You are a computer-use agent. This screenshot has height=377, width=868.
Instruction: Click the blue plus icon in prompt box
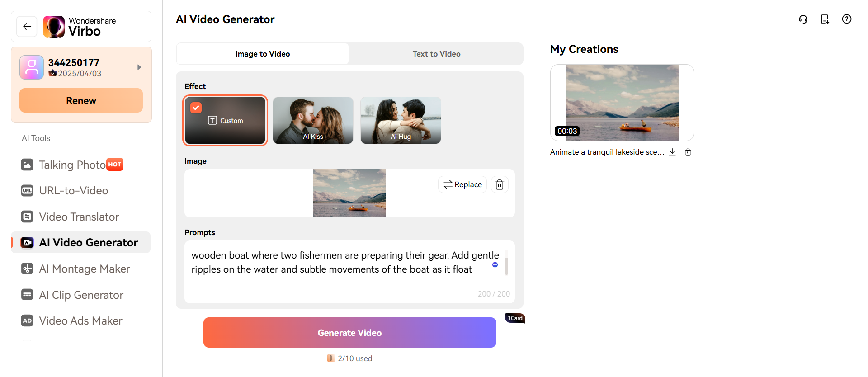495,265
